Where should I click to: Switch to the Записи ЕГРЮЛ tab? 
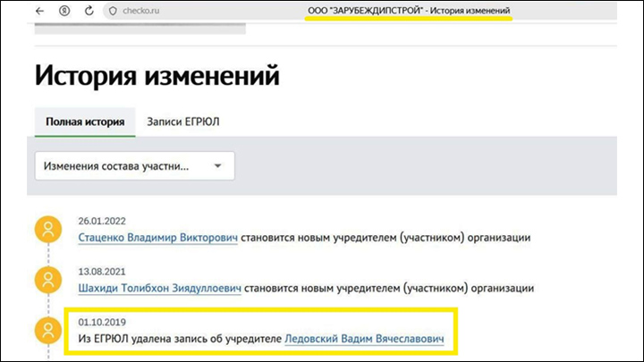[183, 122]
